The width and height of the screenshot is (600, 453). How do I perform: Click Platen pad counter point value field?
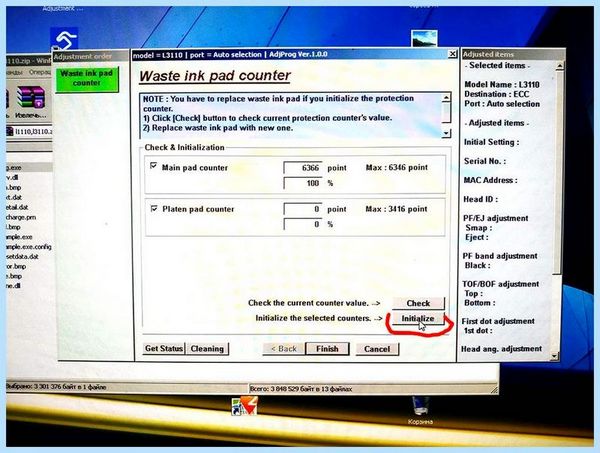click(x=302, y=209)
